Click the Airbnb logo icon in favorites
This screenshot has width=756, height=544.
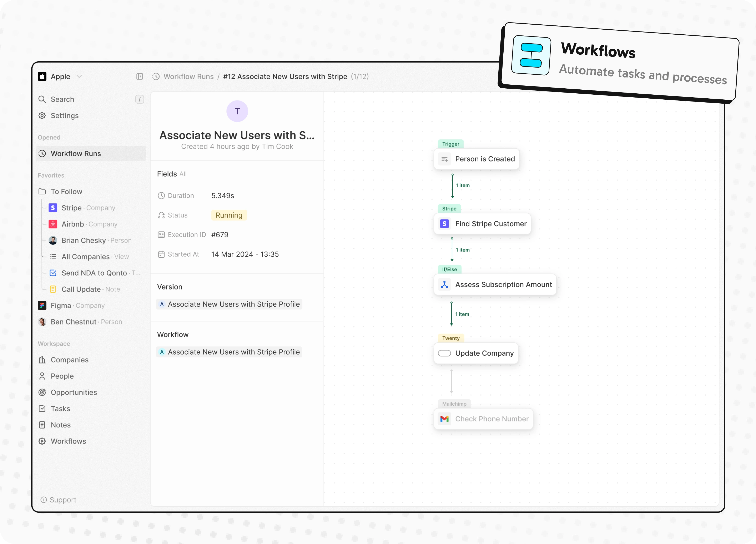(53, 224)
